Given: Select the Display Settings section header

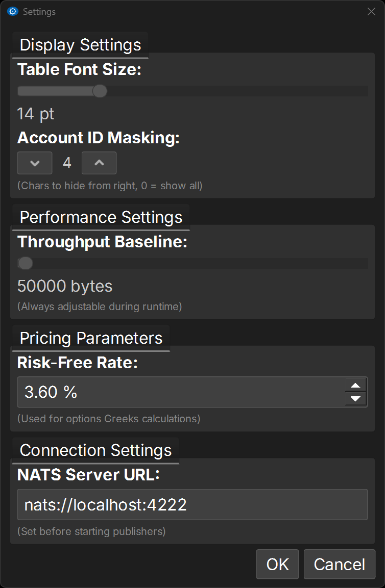Looking at the screenshot, I should click(x=80, y=45).
